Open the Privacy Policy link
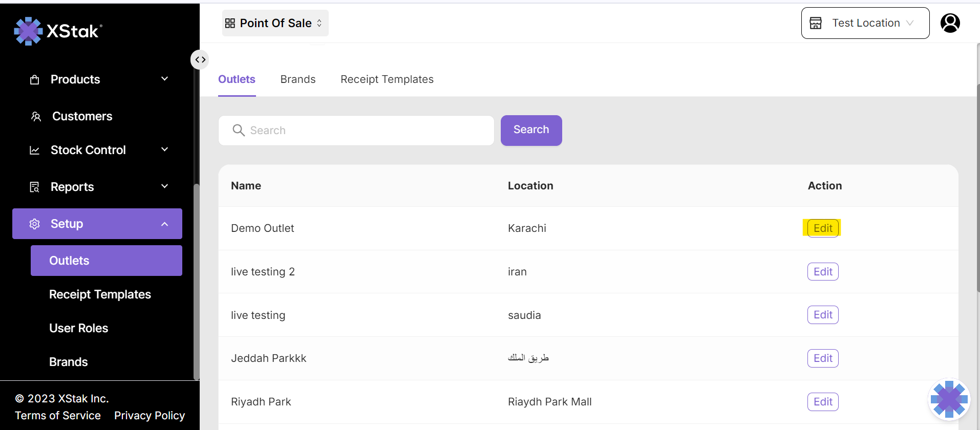The height and width of the screenshot is (430, 980). coord(149,416)
